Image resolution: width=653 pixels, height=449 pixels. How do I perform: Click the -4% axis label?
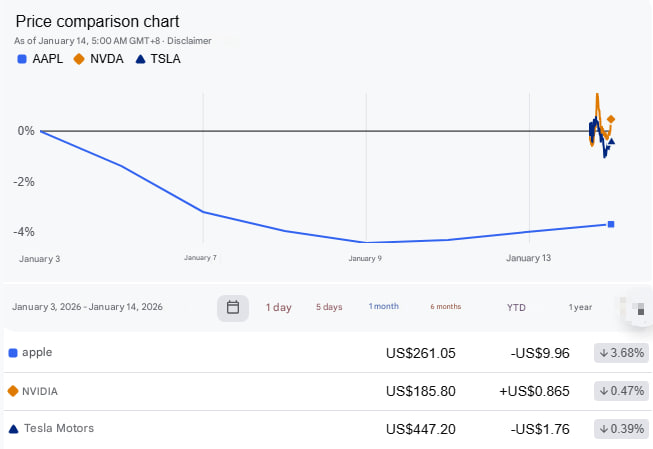pyautogui.click(x=24, y=232)
